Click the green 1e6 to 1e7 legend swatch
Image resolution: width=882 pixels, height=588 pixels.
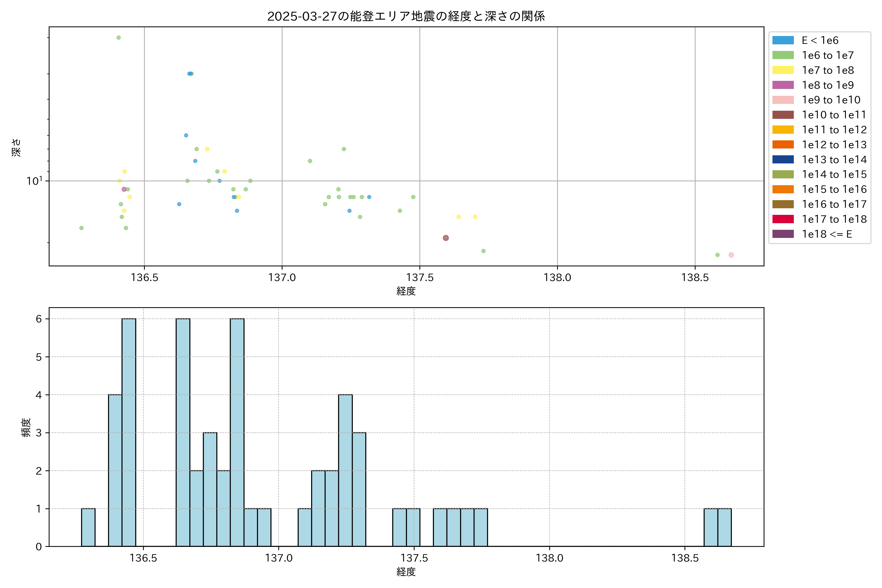783,56
